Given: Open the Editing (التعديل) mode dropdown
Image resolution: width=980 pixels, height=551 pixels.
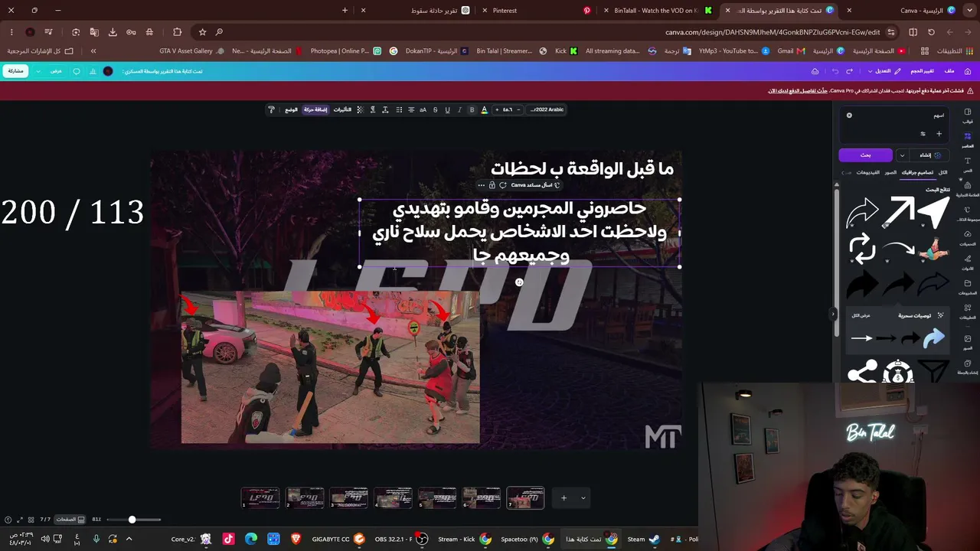Looking at the screenshot, I should tap(884, 71).
